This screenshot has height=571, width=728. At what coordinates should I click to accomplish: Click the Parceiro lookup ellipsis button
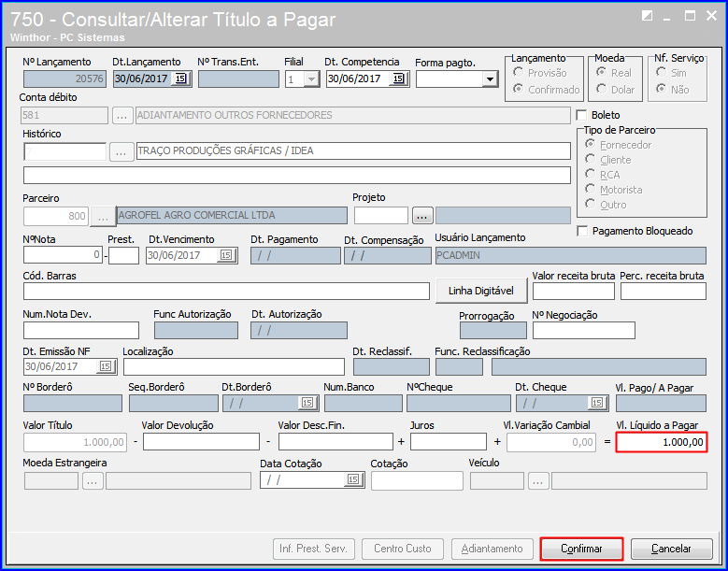point(103,216)
